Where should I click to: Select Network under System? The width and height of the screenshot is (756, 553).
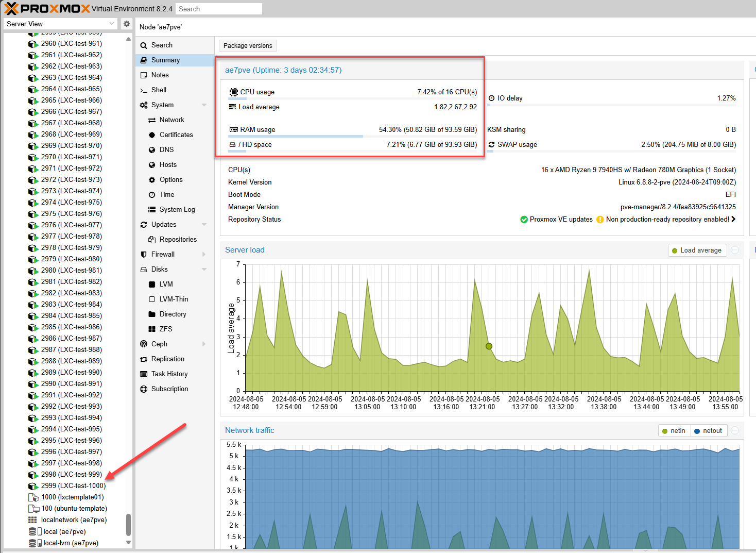(171, 120)
